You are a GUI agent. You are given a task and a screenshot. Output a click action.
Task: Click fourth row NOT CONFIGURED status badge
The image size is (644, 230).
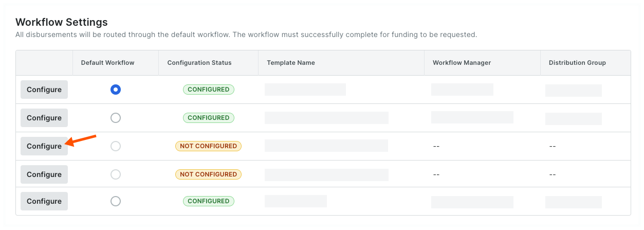pos(208,174)
